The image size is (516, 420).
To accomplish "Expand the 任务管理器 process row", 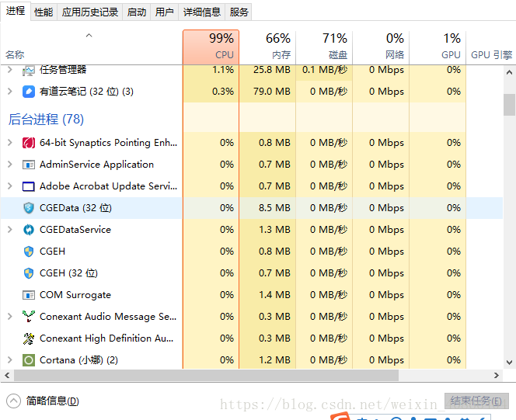I will point(10,70).
